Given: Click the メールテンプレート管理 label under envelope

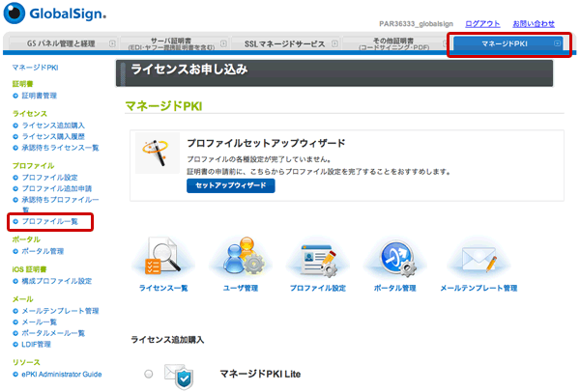Looking at the screenshot, I should [478, 288].
